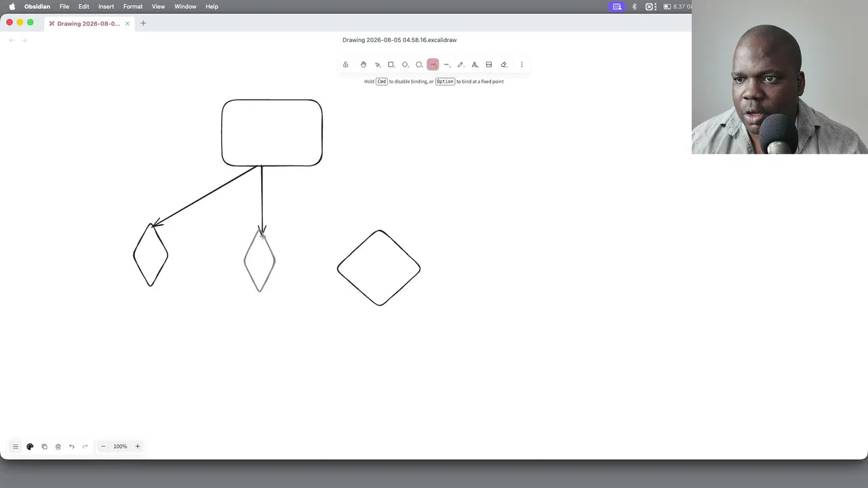Open the Window menu
The height and width of the screenshot is (488, 868).
(x=185, y=6)
